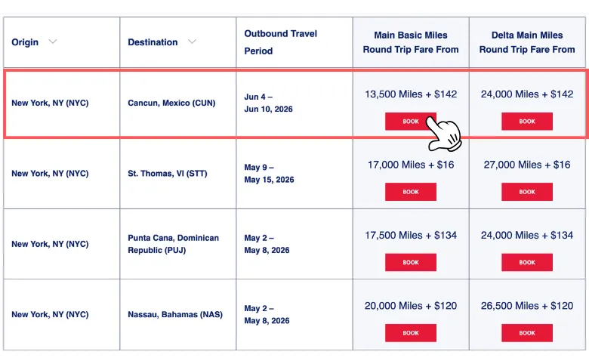Book Nassau Main Basic 20,000 Miles fare
Screen dimensions: 589x364
pyautogui.click(x=410, y=333)
